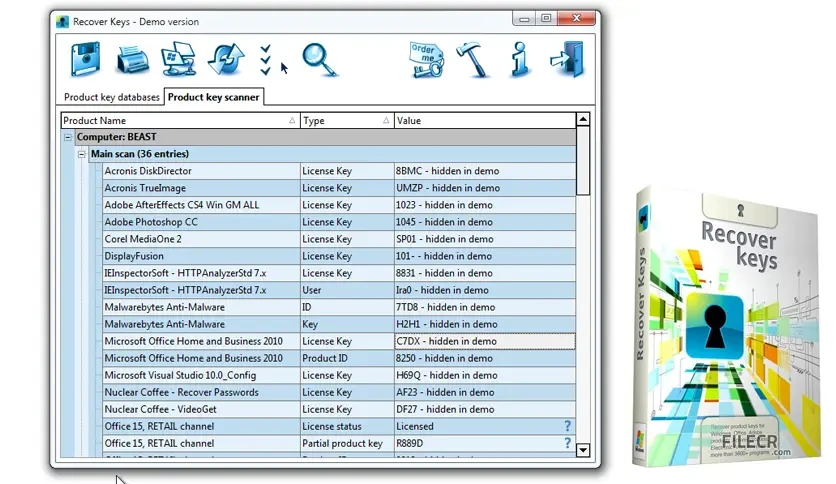Click question mark next to R889D
836x484 pixels.
[567, 443]
